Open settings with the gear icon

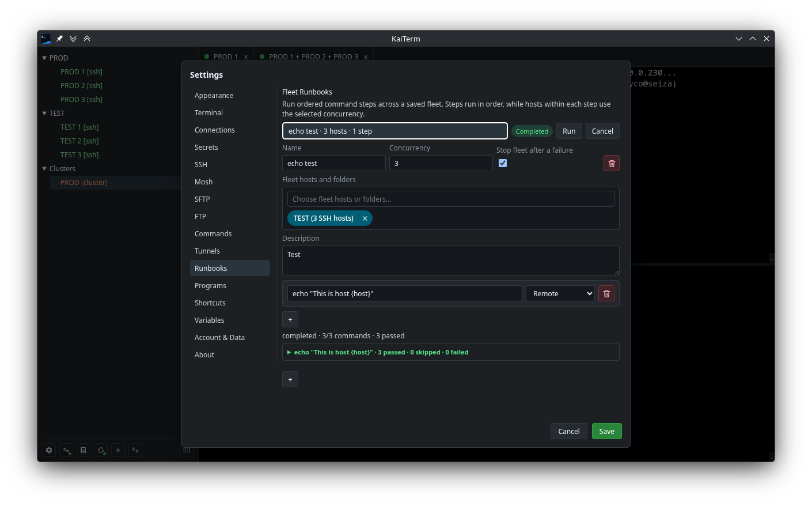pos(49,450)
